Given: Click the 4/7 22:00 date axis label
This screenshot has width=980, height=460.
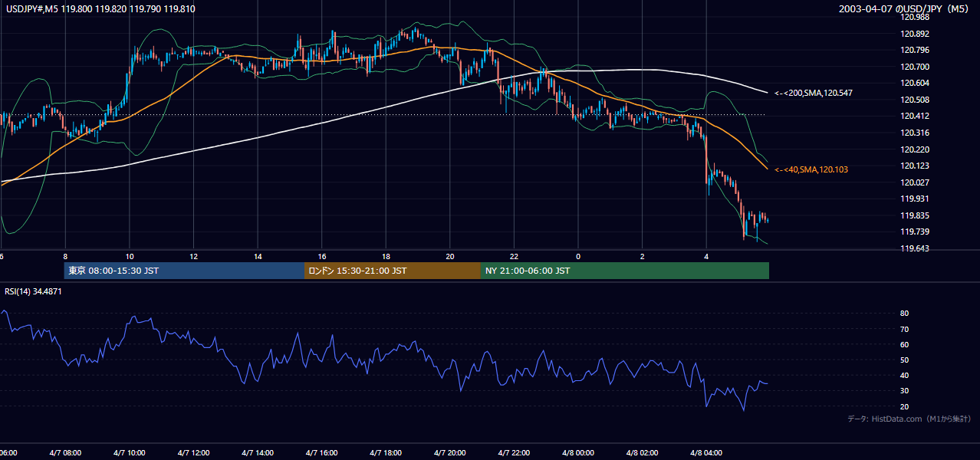Looking at the screenshot, I should coord(514,453).
